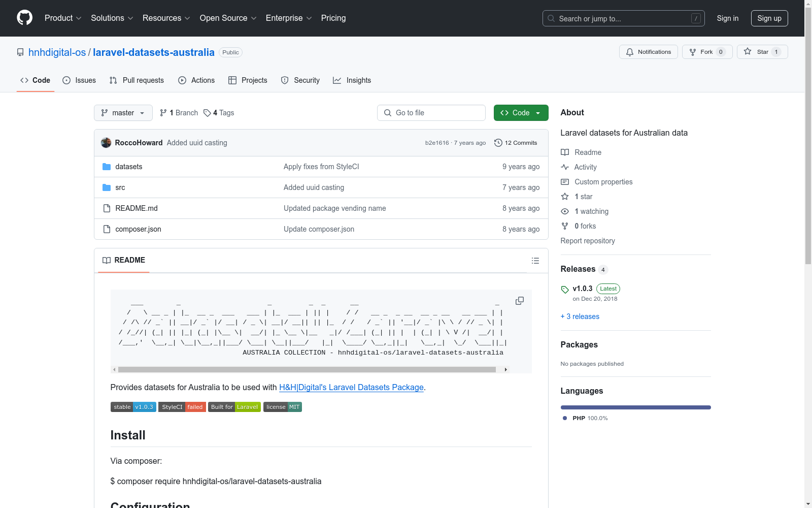This screenshot has width=812, height=508.
Task: Open the 4 Tags link
Action: click(x=219, y=113)
